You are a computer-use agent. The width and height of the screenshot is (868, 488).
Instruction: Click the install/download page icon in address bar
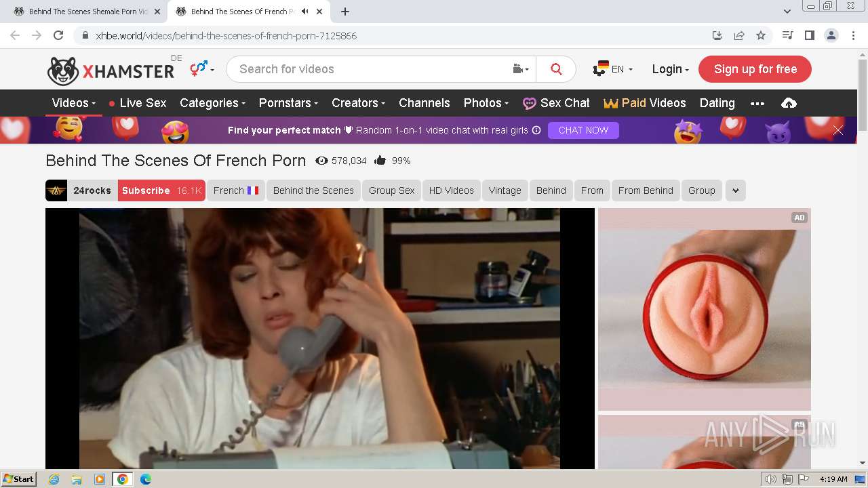[717, 35]
